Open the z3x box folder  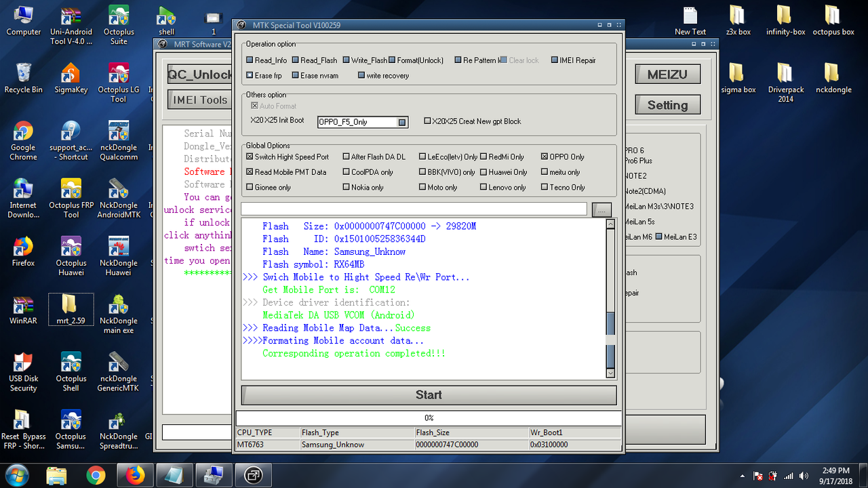[x=738, y=20]
